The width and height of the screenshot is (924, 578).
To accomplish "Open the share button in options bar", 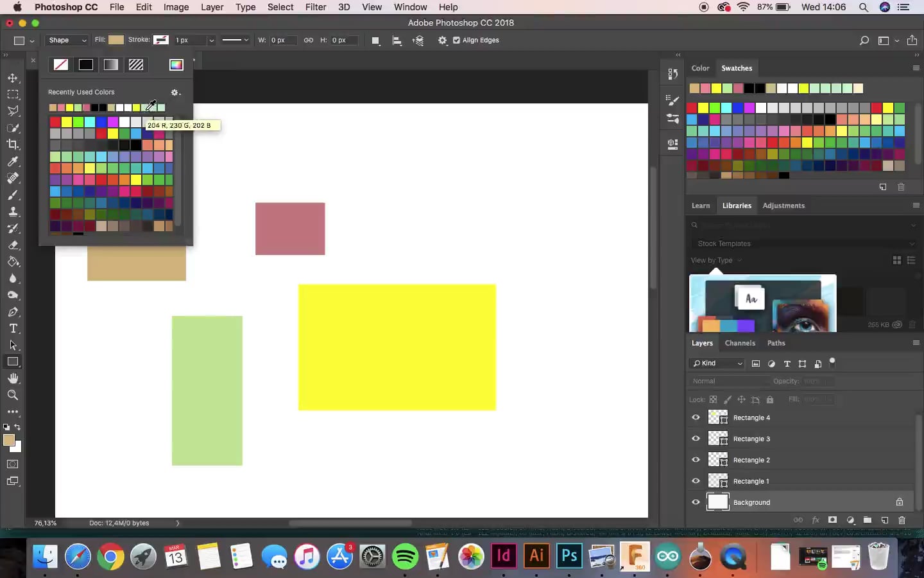I will [x=912, y=40].
